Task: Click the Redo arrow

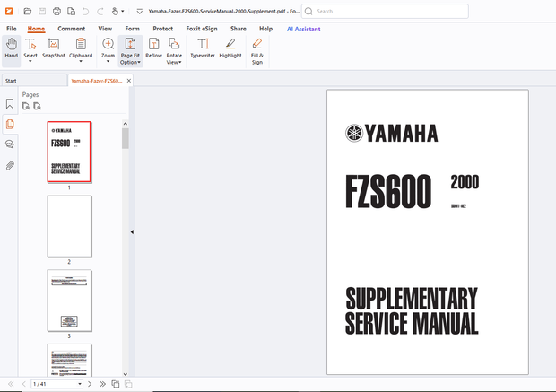Action: [x=100, y=12]
